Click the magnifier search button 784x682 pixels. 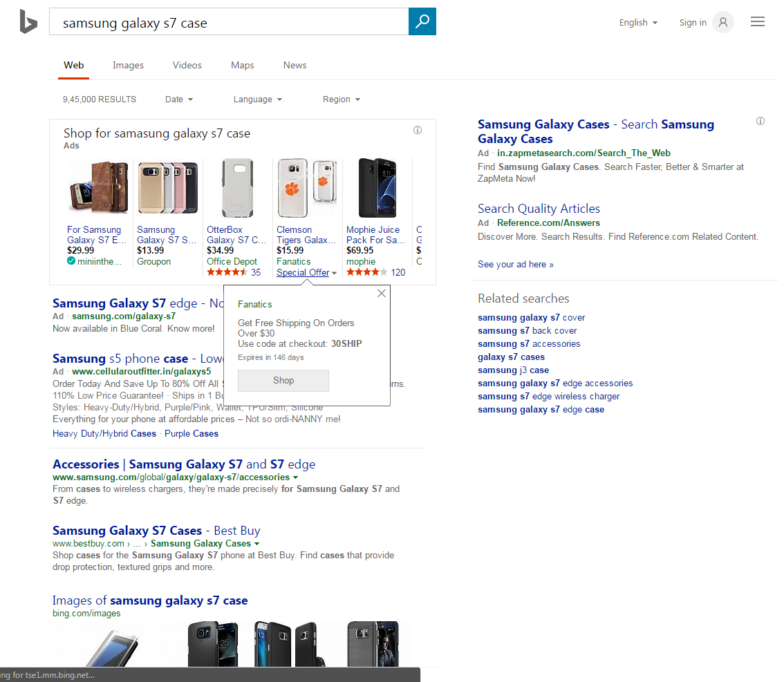422,21
